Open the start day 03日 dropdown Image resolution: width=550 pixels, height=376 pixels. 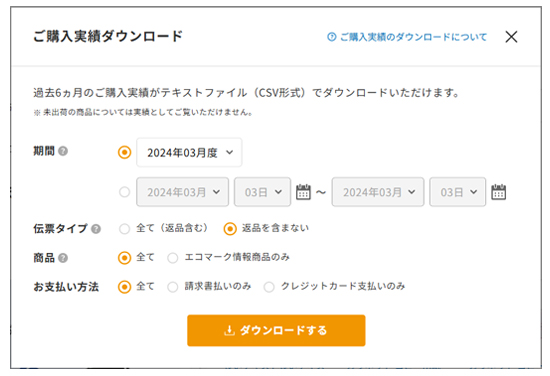[262, 192]
